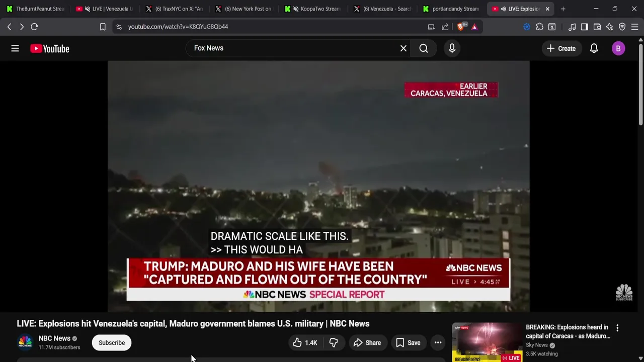Install app icon in address bar

(431, 27)
